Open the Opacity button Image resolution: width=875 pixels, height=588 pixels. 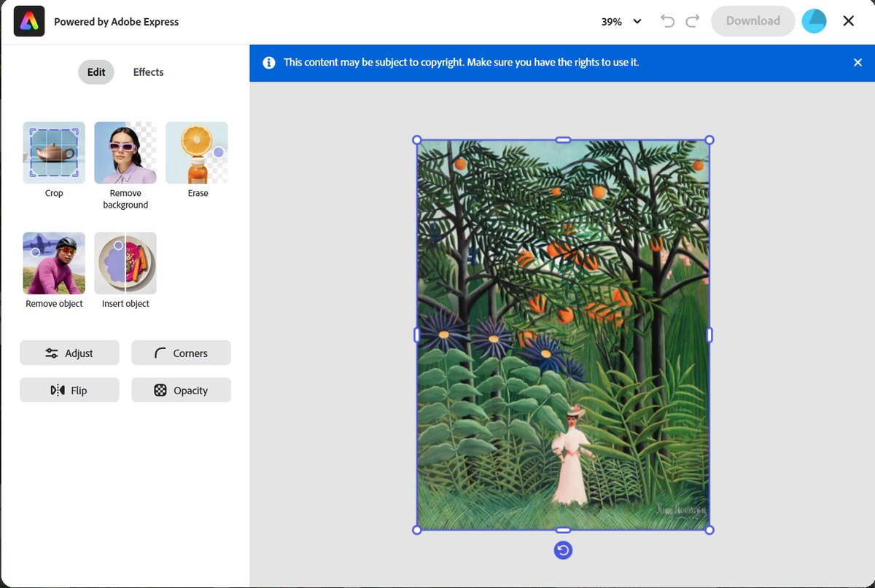pos(181,390)
